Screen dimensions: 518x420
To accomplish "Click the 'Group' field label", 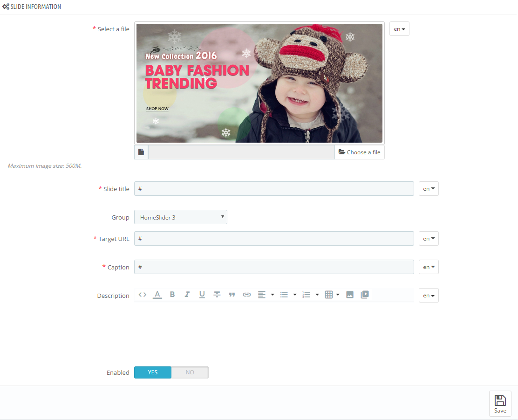I will (x=120, y=217).
